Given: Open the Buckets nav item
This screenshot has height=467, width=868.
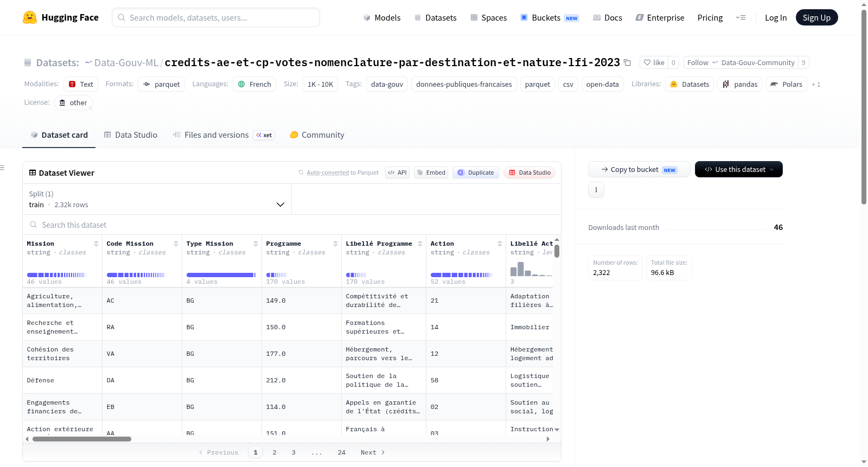Looking at the screenshot, I should 550,17.
